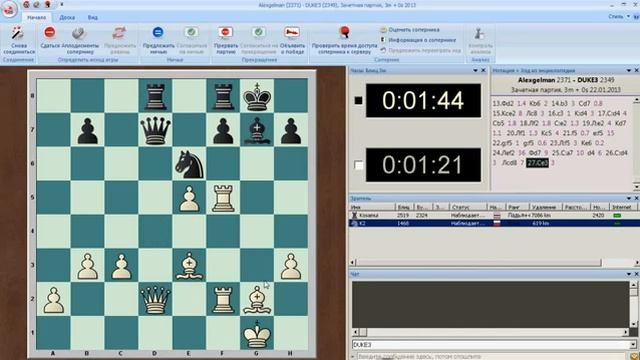Click the emoticon icon beside chat input
Screen dimensions: 640x360
(634, 356)
